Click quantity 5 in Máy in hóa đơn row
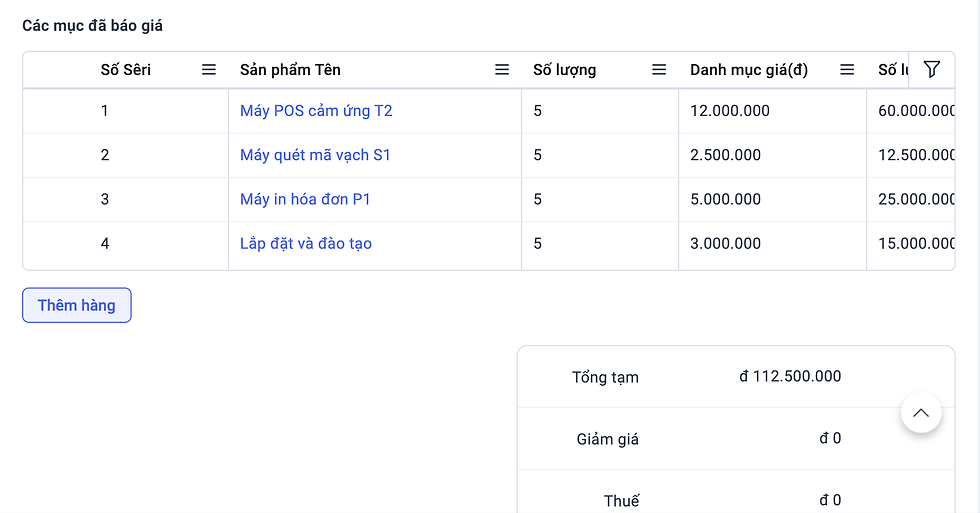Image resolution: width=980 pixels, height=513 pixels. pos(600,199)
